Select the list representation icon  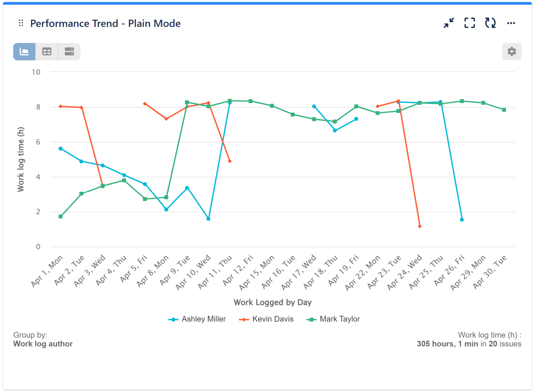click(69, 51)
